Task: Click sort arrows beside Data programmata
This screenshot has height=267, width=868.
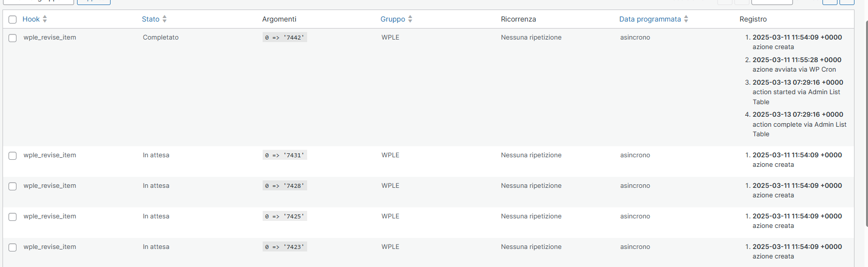Action: 686,19
